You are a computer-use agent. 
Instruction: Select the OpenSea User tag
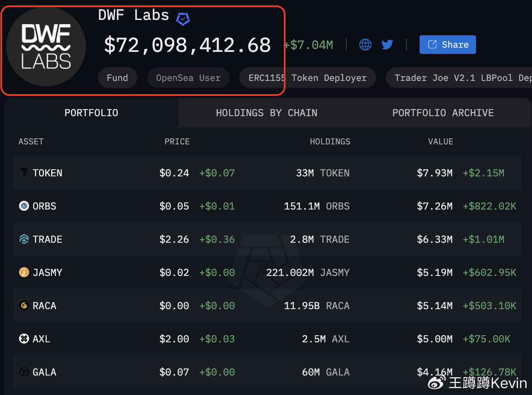click(188, 78)
